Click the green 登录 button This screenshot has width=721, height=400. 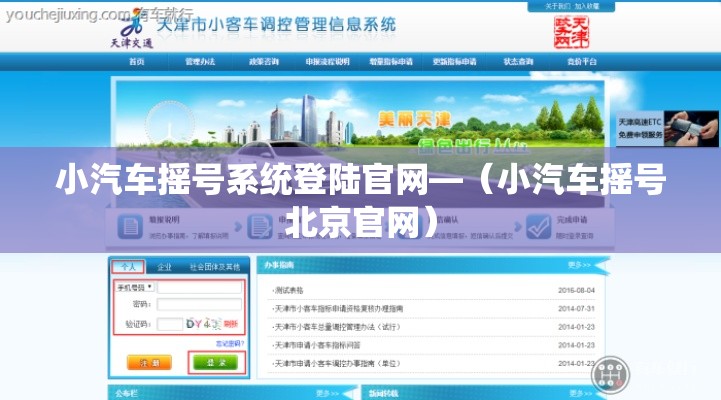(216, 363)
